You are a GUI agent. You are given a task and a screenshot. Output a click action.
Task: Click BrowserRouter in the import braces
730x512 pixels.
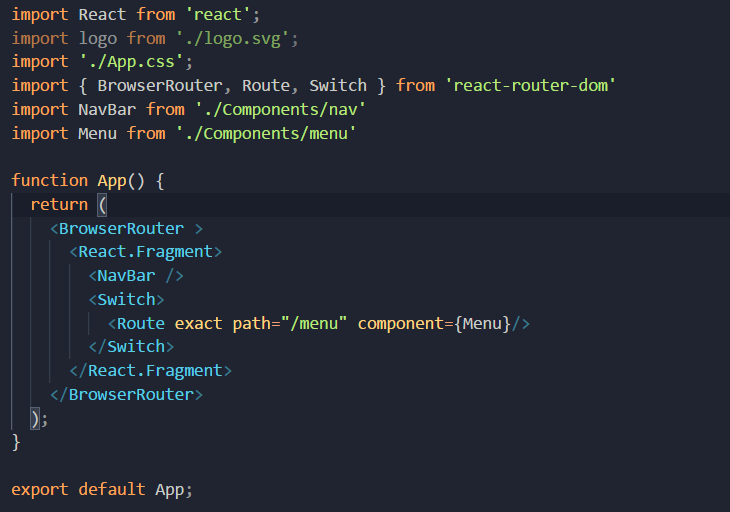point(160,86)
